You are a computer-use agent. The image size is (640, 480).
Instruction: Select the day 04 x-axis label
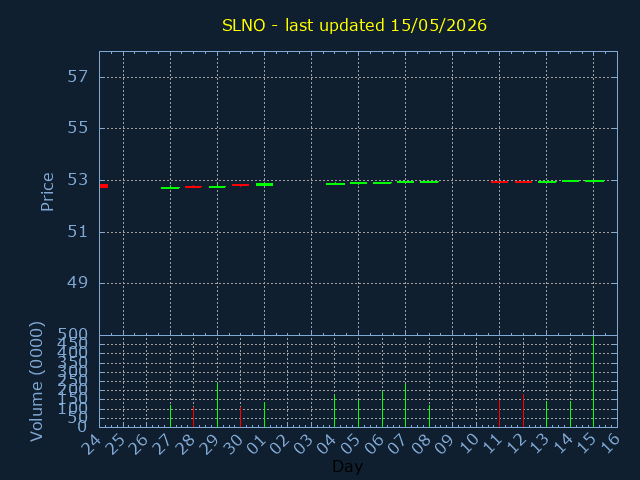click(x=327, y=444)
